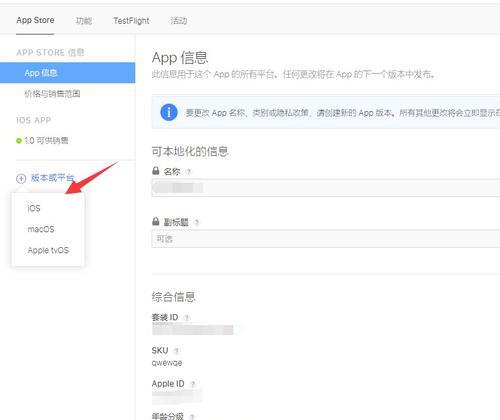The height and width of the screenshot is (420, 500).
Task: Open the help icon next to SKU
Action: [177, 351]
